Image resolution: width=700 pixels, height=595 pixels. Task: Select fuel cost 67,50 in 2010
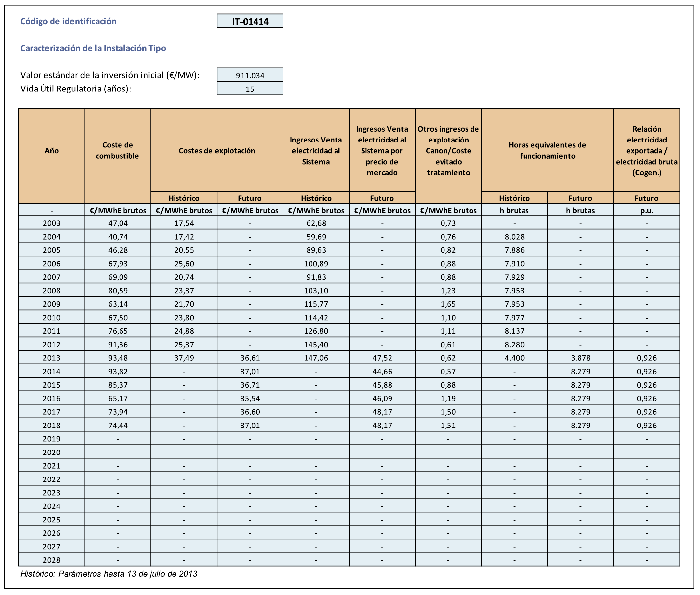118,318
